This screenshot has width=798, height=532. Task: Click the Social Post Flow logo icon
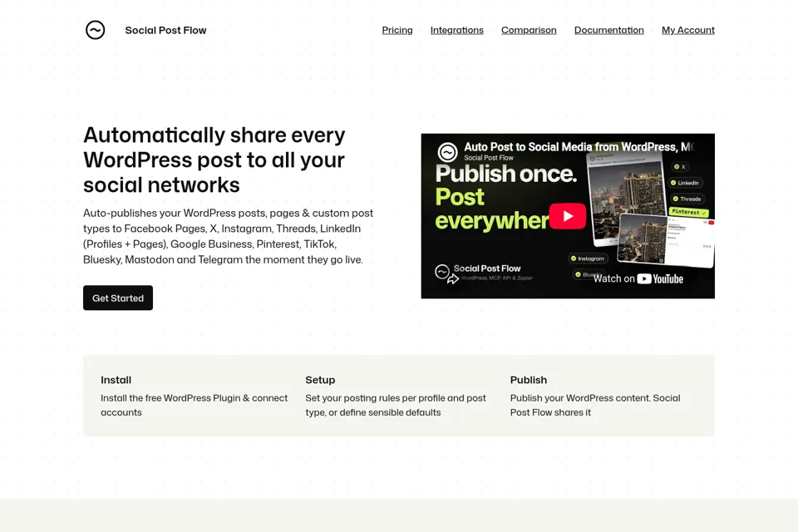95,30
